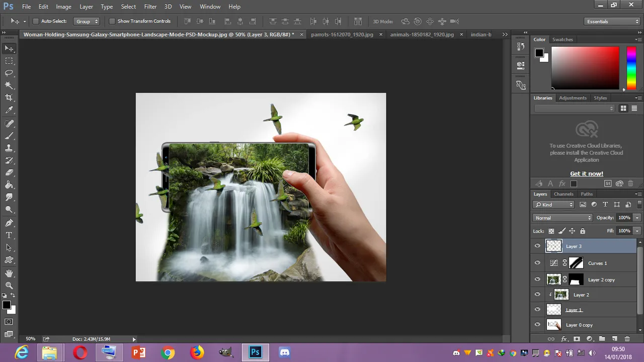Viewport: 644px width, 362px height.
Task: Select the Crop tool
Action: [x=9, y=98]
